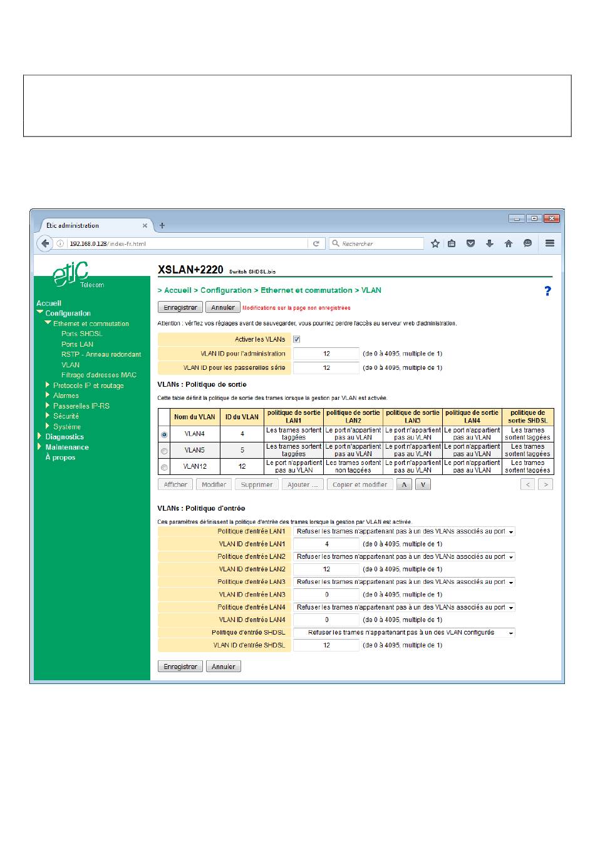Open Filtrage d'adresses MAC page
Image resolution: width=595 pixels, height=868 pixels.
tap(99, 375)
